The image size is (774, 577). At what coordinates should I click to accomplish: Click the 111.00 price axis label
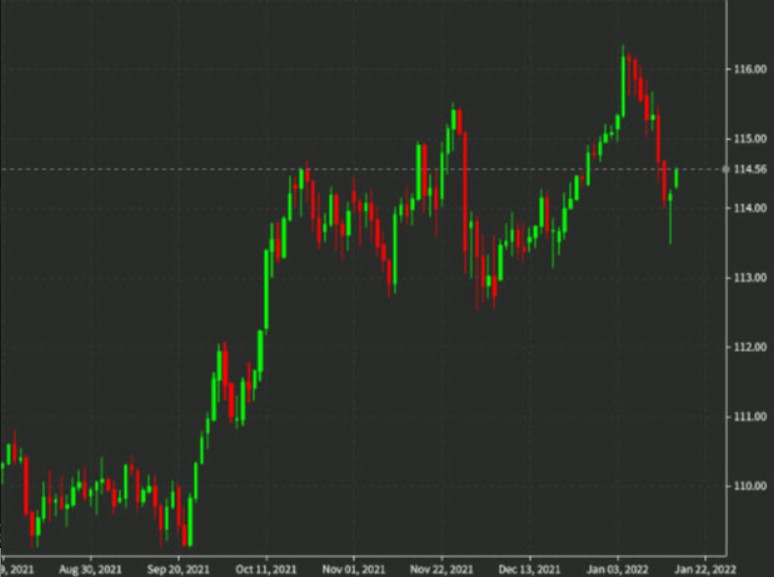pyautogui.click(x=750, y=417)
